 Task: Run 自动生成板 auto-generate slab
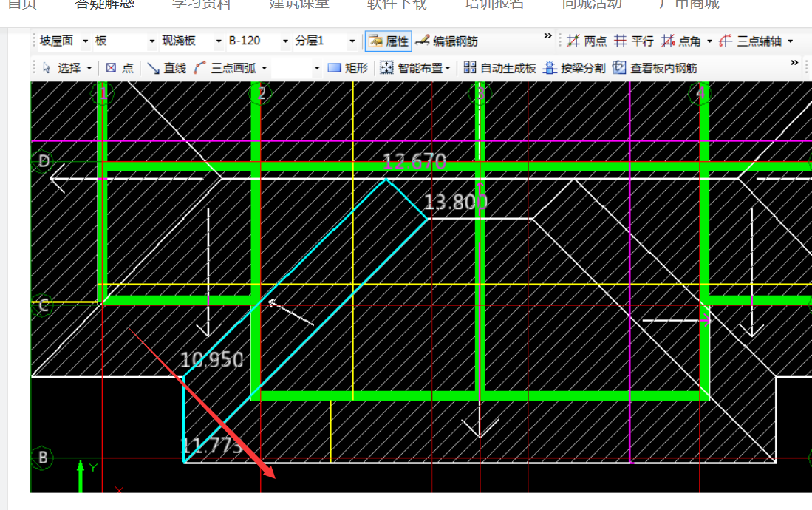[x=499, y=68]
